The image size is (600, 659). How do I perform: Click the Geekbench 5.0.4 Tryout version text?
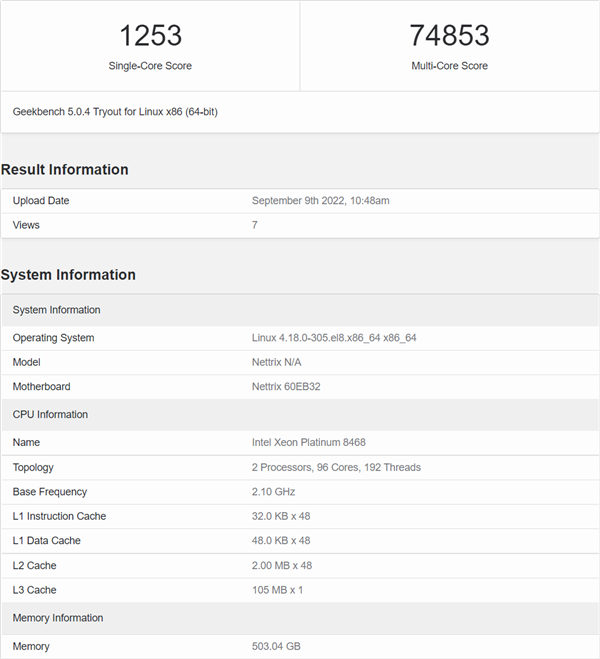(x=115, y=112)
